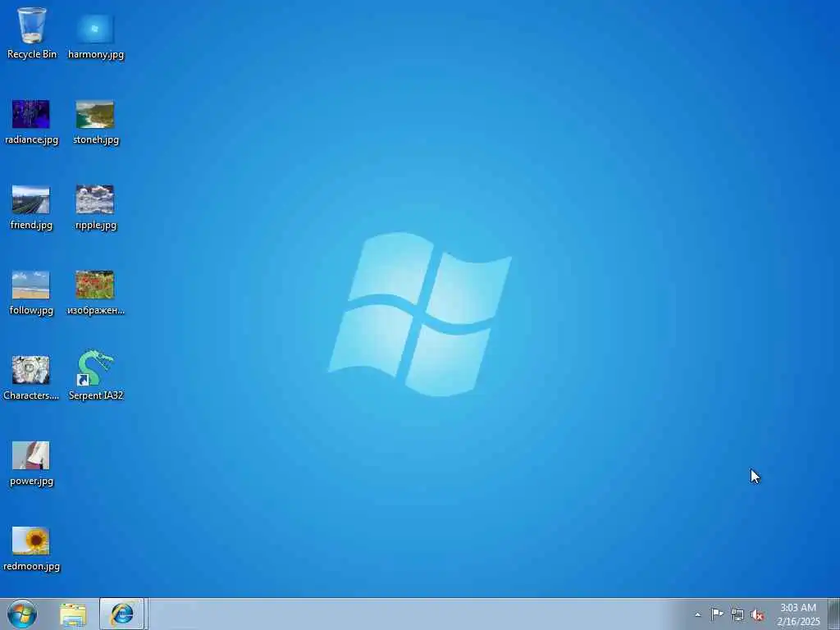
Task: Show hidden system tray icons
Action: point(697,614)
